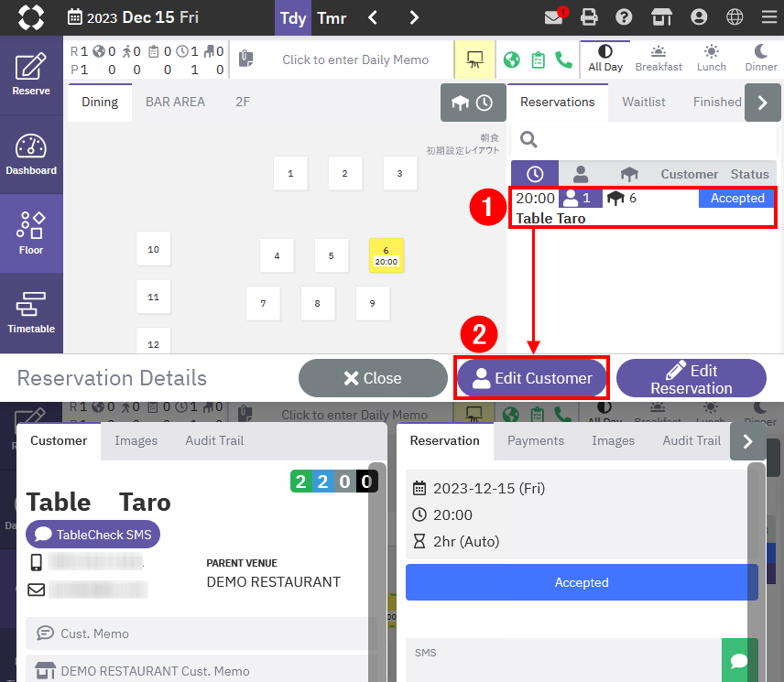Open the Timetable sidebar icon
The width and height of the screenshot is (784, 682).
point(31,312)
